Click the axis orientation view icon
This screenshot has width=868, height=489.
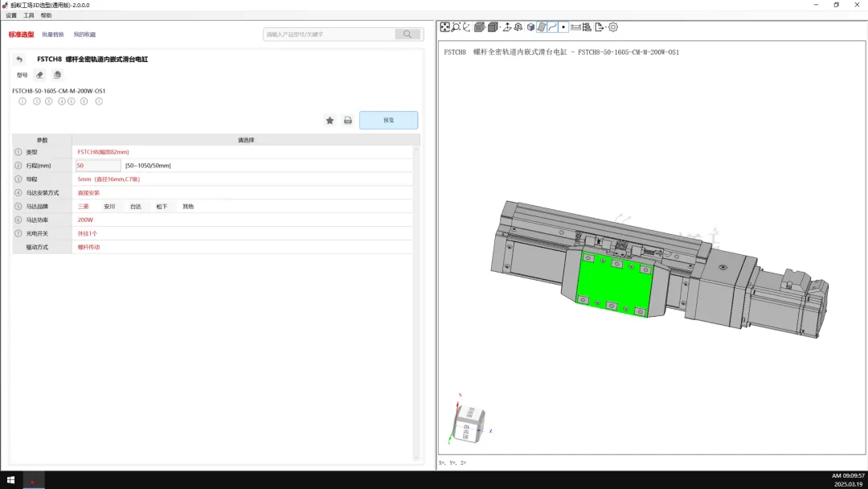point(467,27)
